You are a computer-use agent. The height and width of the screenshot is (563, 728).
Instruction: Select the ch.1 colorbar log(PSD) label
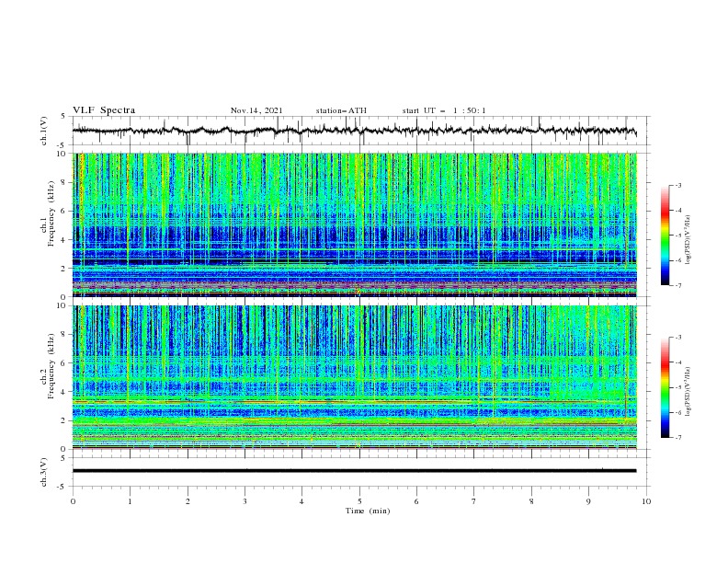pos(688,240)
